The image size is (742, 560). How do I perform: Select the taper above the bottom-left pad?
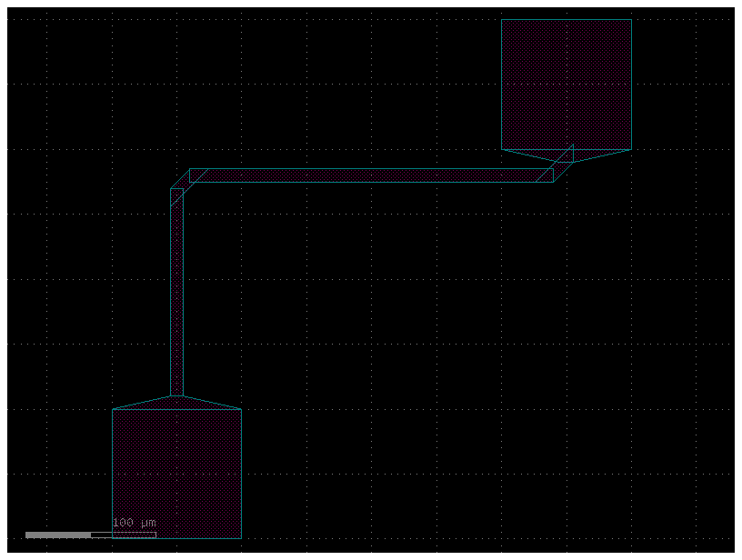click(176, 403)
